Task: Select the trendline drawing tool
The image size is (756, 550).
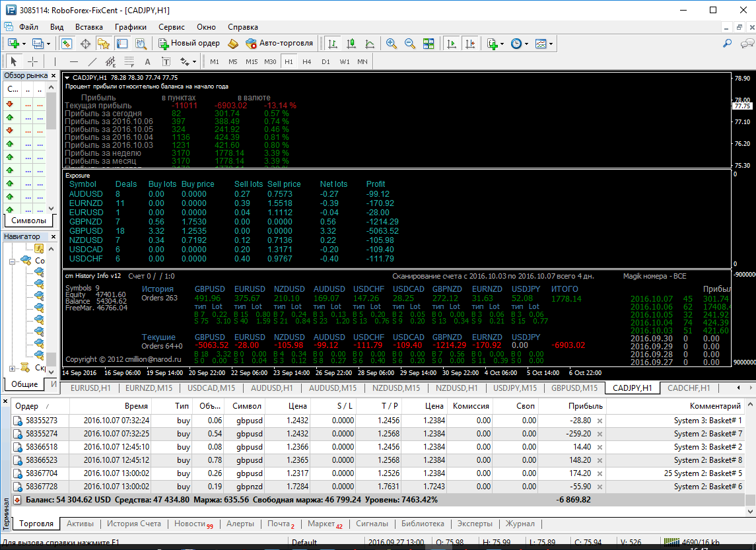Action: [x=92, y=61]
